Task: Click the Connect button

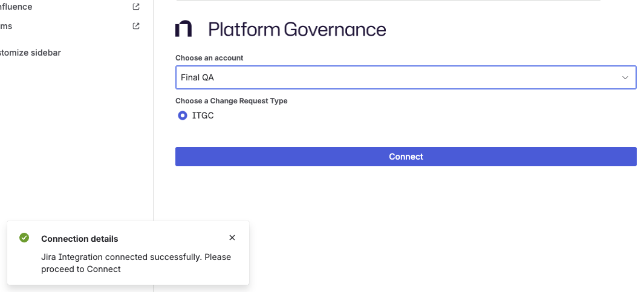Action: [406, 157]
